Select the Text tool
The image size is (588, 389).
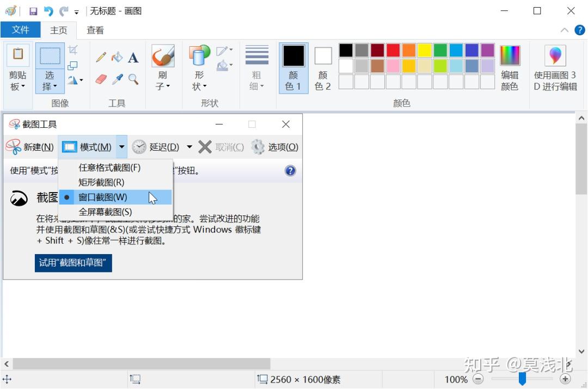pyautogui.click(x=133, y=58)
